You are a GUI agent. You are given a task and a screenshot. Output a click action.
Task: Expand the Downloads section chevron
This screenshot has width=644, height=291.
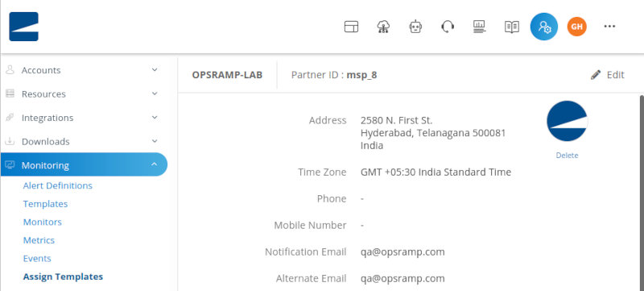click(155, 141)
